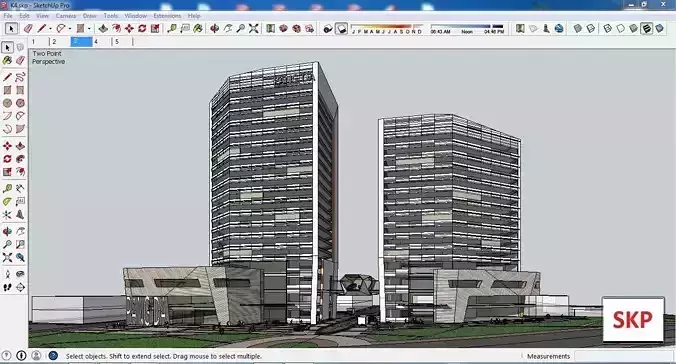Switch to the Shaded face style
This screenshot has width=676, height=364.
tap(633, 28)
